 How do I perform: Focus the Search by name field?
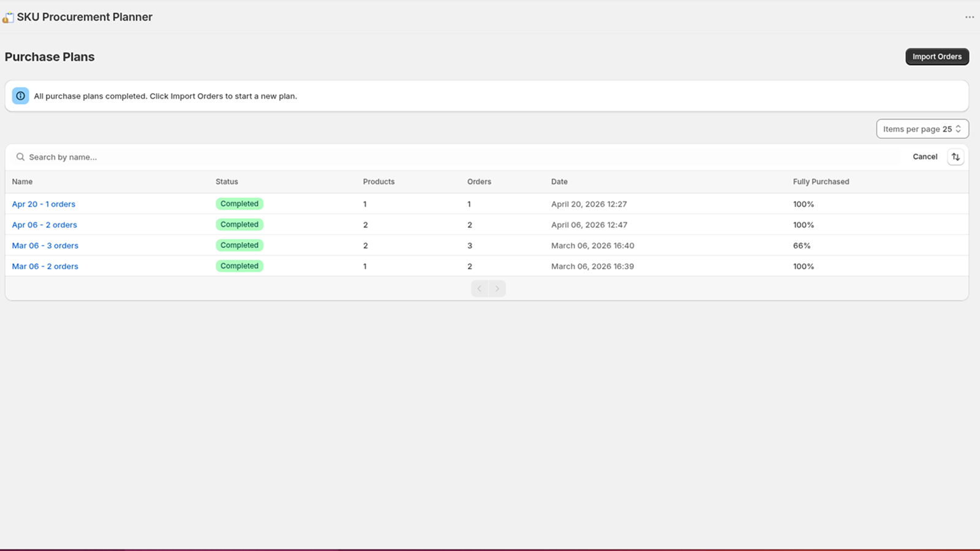pos(245,157)
